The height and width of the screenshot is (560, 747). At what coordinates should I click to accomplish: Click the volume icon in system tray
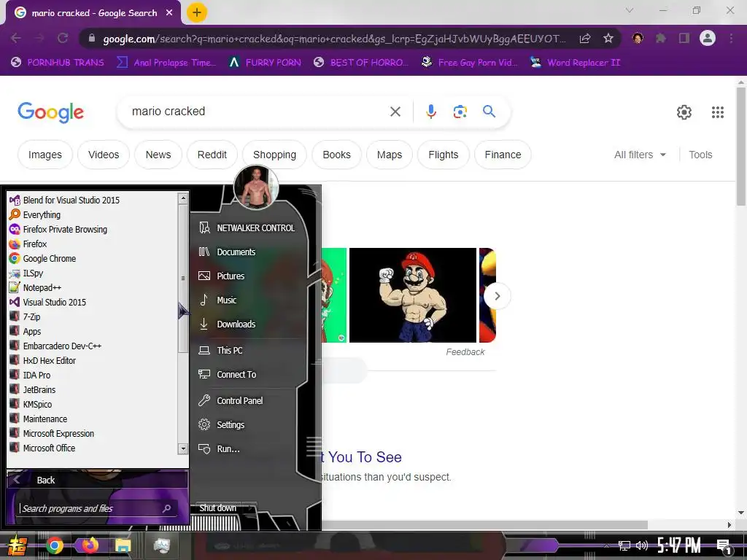tap(642, 545)
